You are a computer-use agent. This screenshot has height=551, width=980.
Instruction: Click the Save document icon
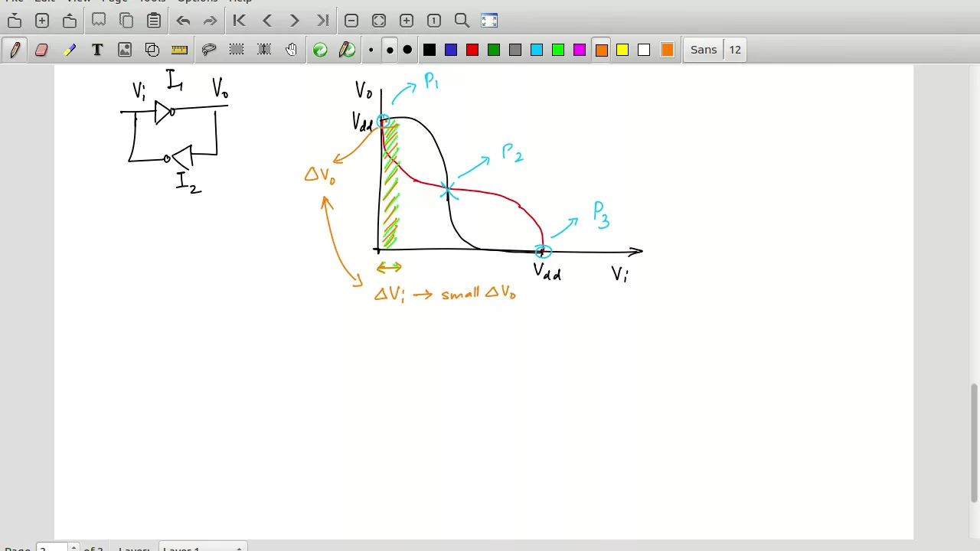point(15,21)
